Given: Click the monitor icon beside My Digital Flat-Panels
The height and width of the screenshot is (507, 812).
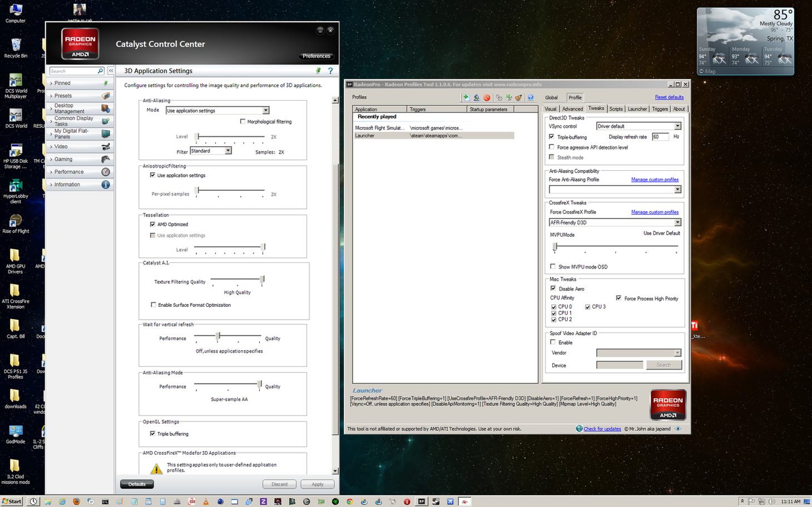Looking at the screenshot, I should click(106, 134).
